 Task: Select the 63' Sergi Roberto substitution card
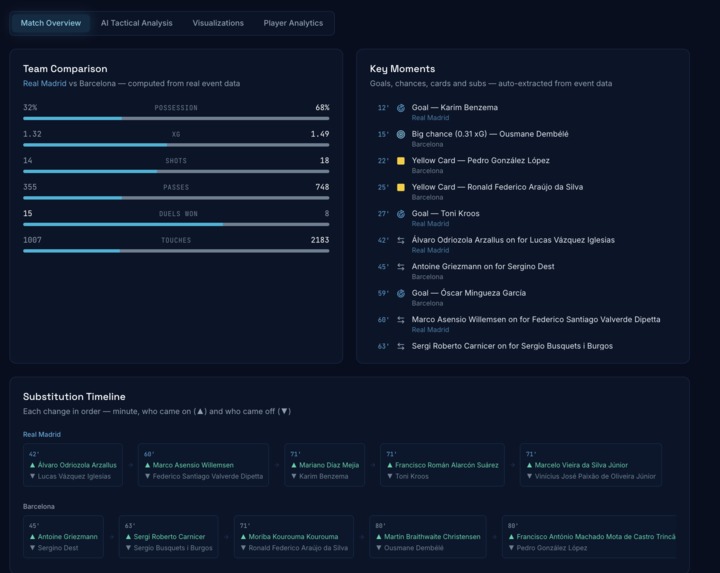coord(169,536)
